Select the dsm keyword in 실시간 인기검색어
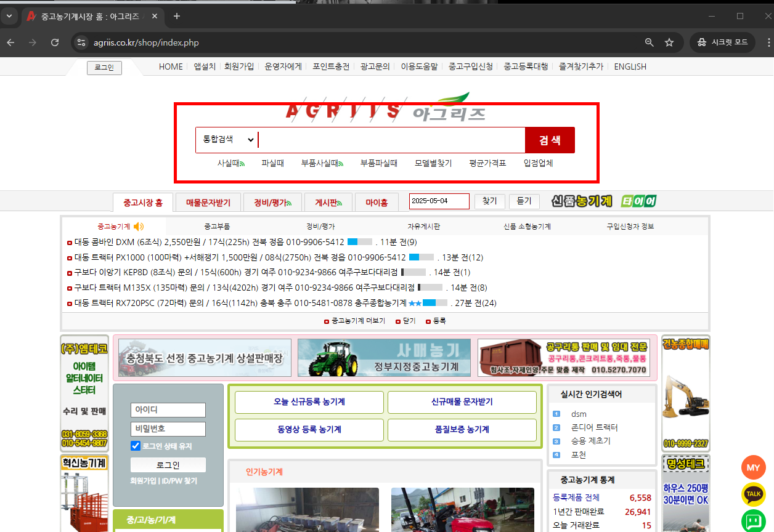This screenshot has height=532, width=774. 579,414
